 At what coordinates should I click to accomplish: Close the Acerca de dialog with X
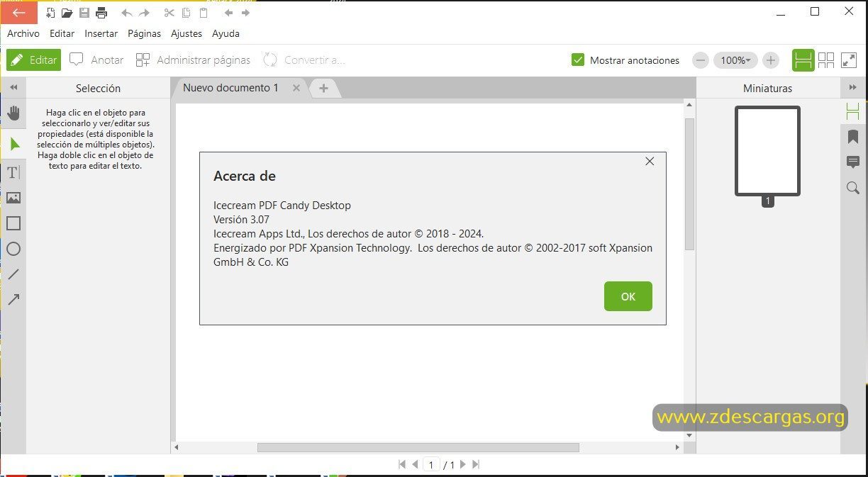click(649, 162)
